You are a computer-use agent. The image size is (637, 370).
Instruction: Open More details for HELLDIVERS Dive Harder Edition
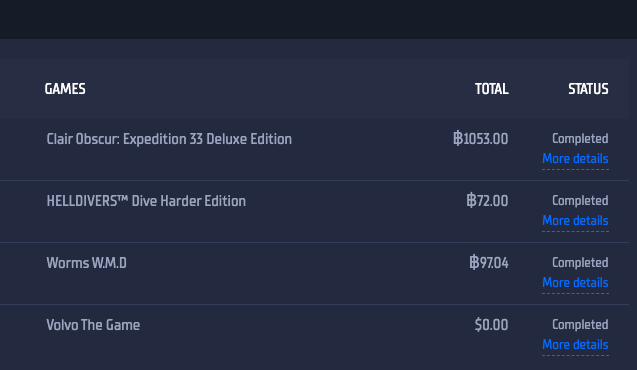pos(575,221)
